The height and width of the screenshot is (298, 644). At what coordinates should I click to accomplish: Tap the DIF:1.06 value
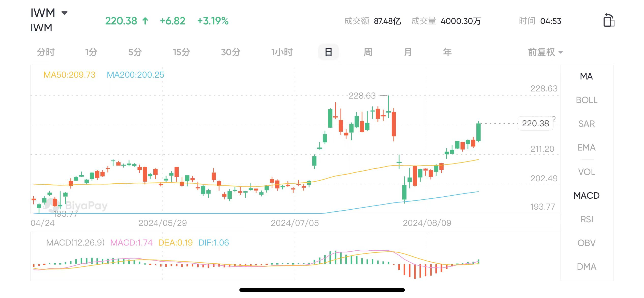tap(214, 242)
